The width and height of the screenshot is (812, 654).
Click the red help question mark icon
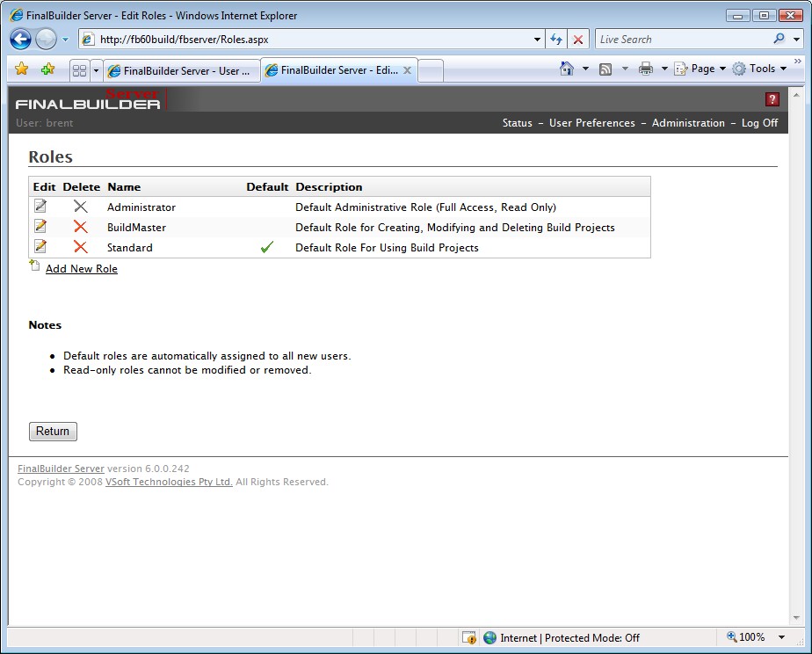[x=772, y=99]
